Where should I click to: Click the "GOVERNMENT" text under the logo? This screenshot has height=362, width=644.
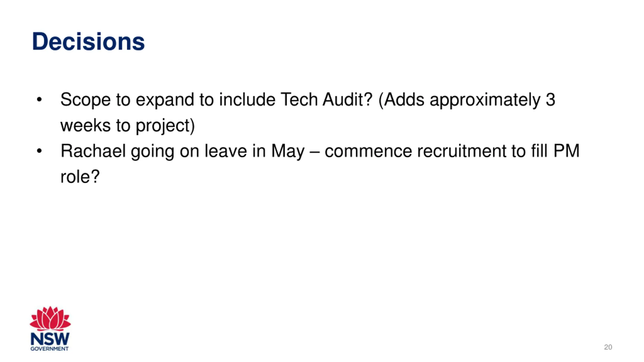50,349
